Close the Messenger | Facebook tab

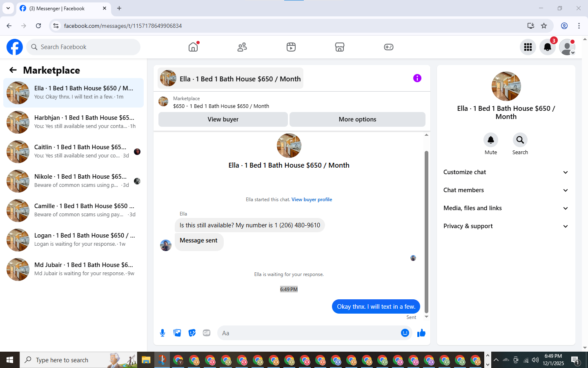coord(105,8)
